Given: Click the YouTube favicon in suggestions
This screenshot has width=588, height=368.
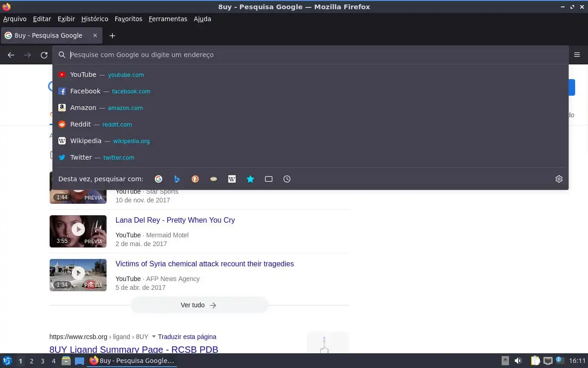Looking at the screenshot, I should pyautogui.click(x=62, y=75).
